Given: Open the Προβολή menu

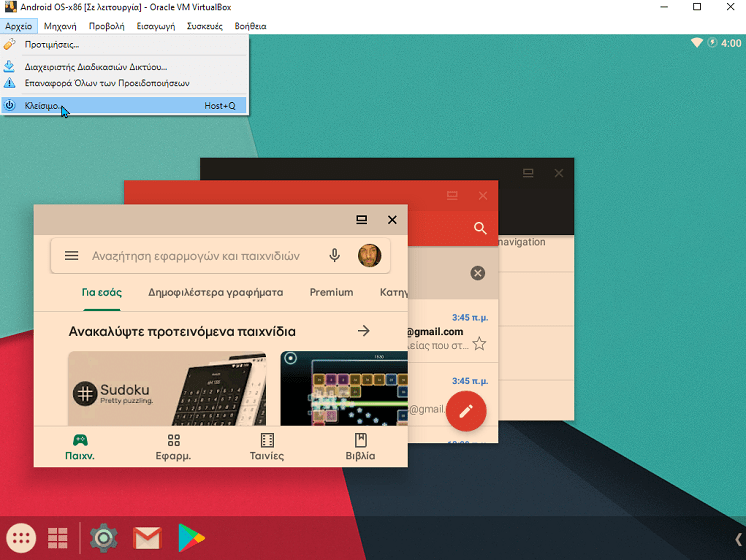Looking at the screenshot, I should coord(107,26).
